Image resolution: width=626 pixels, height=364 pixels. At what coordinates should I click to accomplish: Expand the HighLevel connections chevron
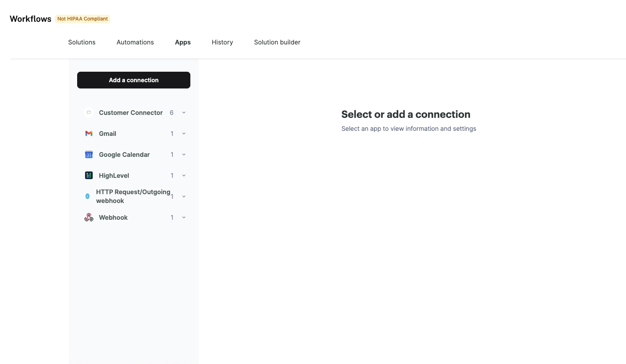(184, 176)
